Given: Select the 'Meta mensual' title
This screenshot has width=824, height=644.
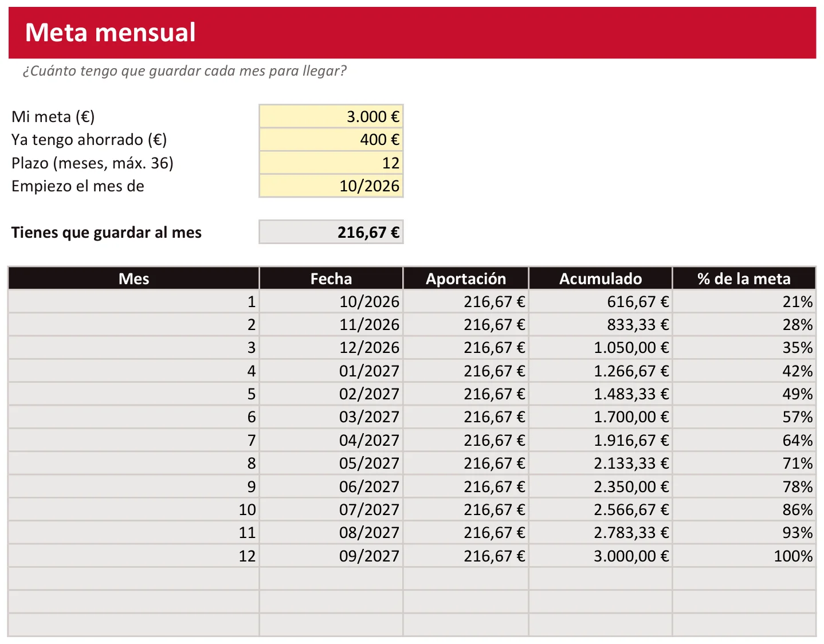Looking at the screenshot, I should coord(111,32).
